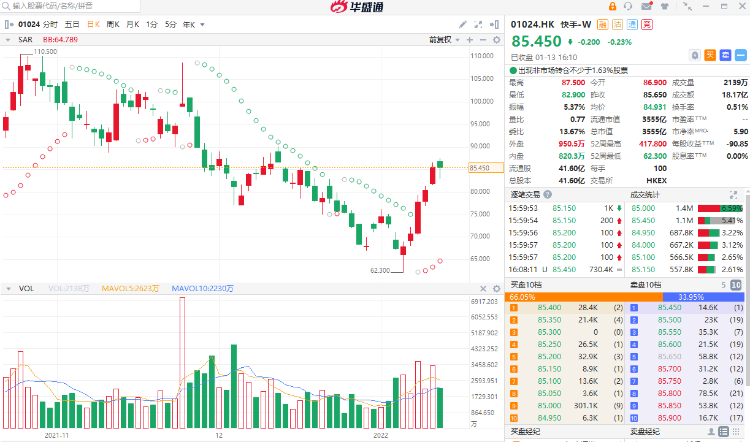Zoom out chart with minus icon
This screenshot has height=442, width=750.
click(x=483, y=40)
